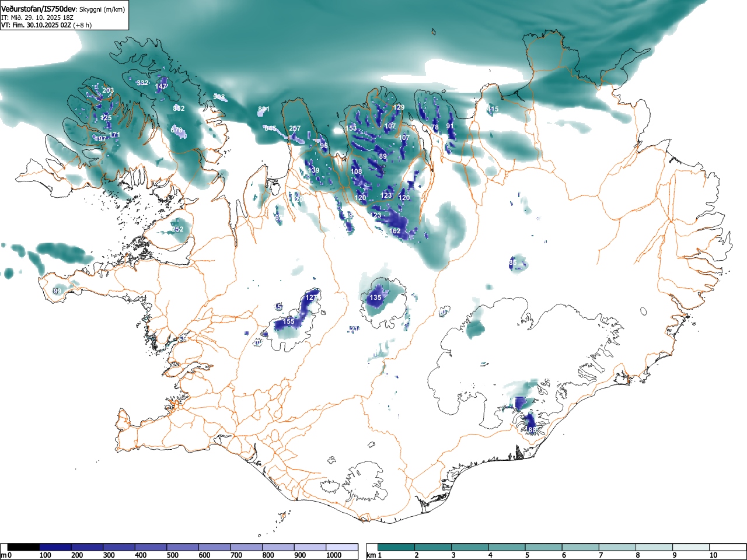Select the VT: Fim. 30.10.2025 02Z line
Screen dimensions: 747x560
coord(36,25)
